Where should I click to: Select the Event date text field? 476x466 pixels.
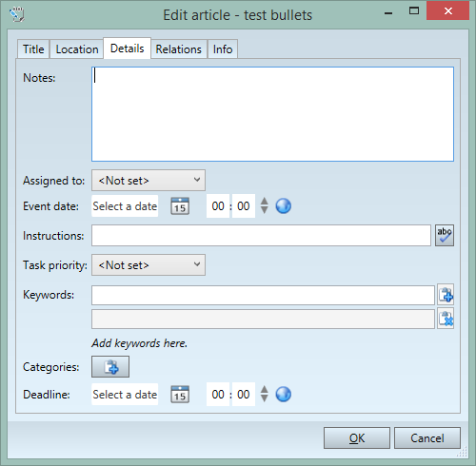(125, 206)
